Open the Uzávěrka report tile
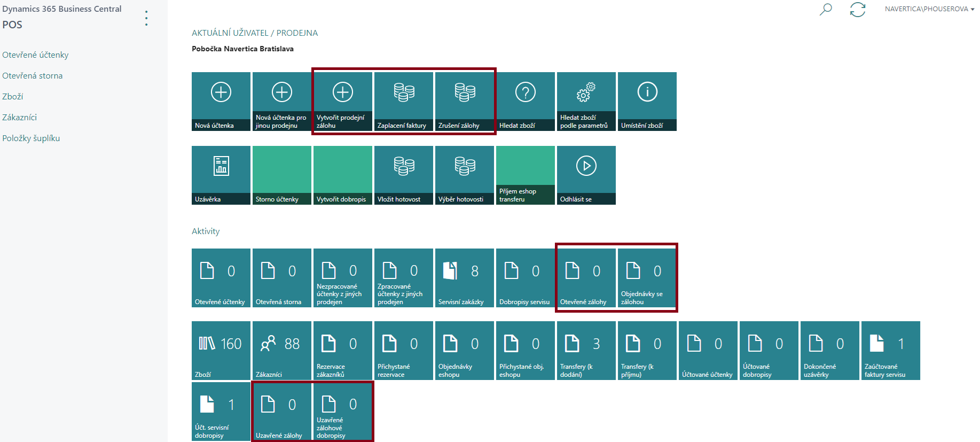Screen dimensions: 980x442 (x=221, y=175)
